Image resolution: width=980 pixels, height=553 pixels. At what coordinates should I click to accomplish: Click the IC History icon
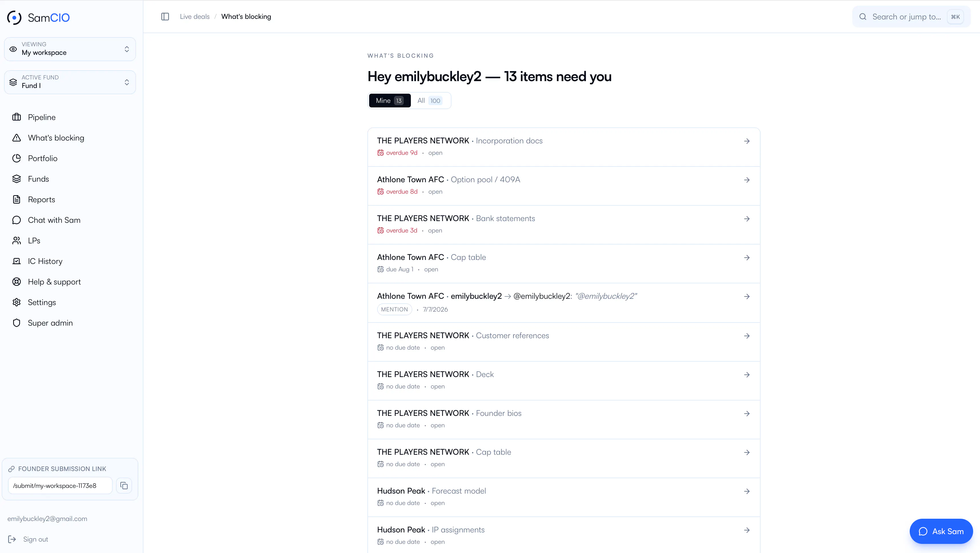pos(16,261)
